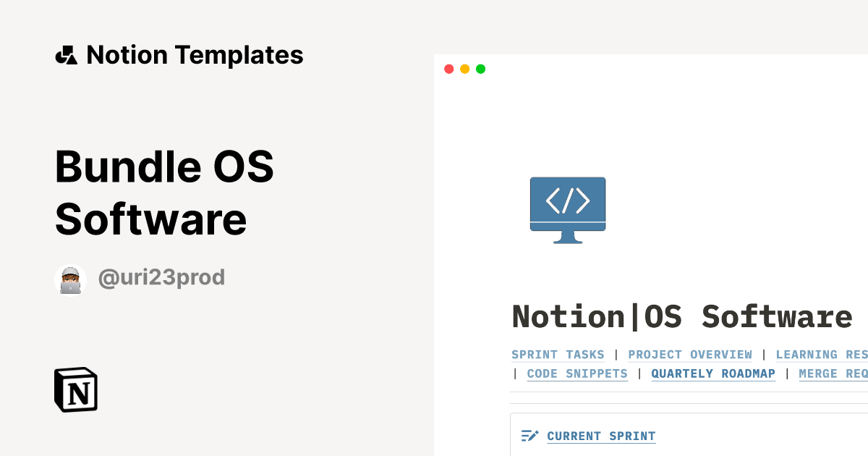Image resolution: width=868 pixels, height=456 pixels.
Task: Switch to the QUARTELY ROADMAP section
Action: pyautogui.click(x=713, y=373)
